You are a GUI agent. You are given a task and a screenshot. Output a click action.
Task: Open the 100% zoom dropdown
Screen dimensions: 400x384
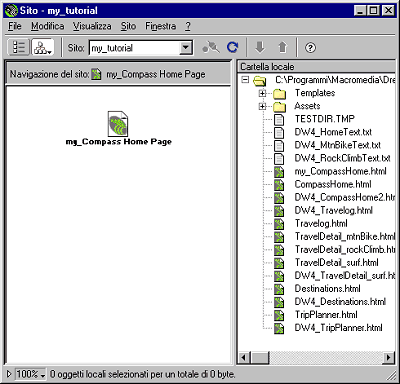coord(31,374)
